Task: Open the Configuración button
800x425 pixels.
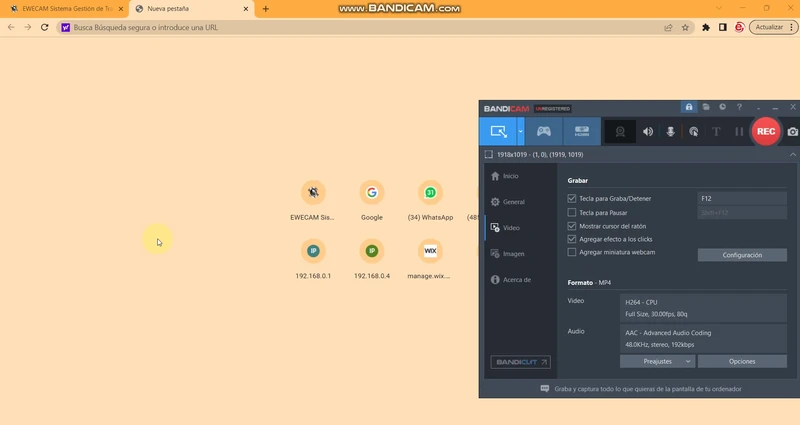Action: pyautogui.click(x=742, y=255)
